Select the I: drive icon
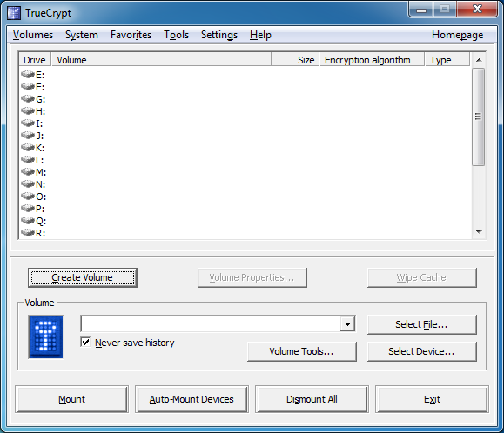Screen dimensions: 504x433 pyautogui.click(x=28, y=123)
